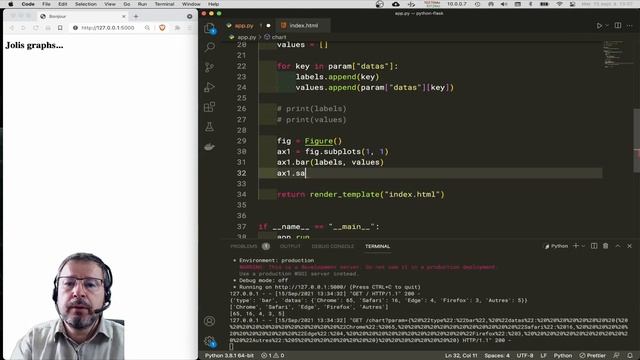Reload the page in the browser

point(36,28)
